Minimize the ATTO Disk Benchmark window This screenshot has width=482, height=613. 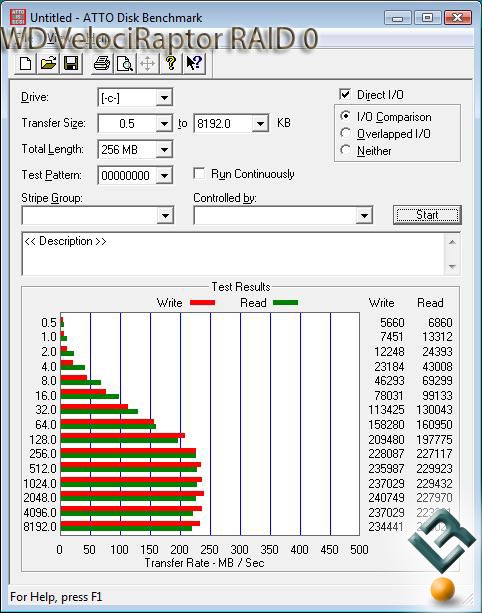398,18
